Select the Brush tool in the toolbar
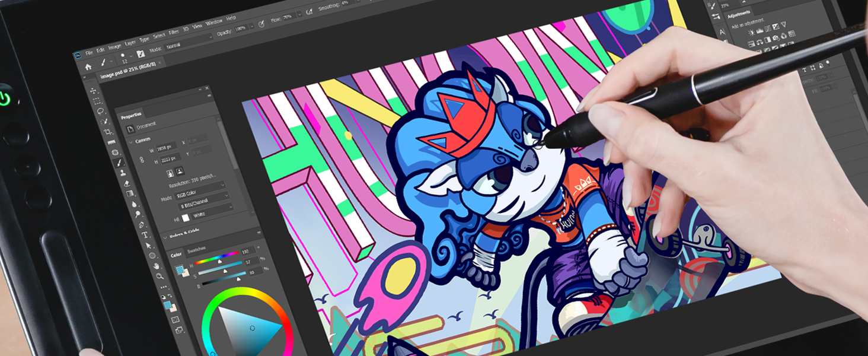 pos(119,163)
